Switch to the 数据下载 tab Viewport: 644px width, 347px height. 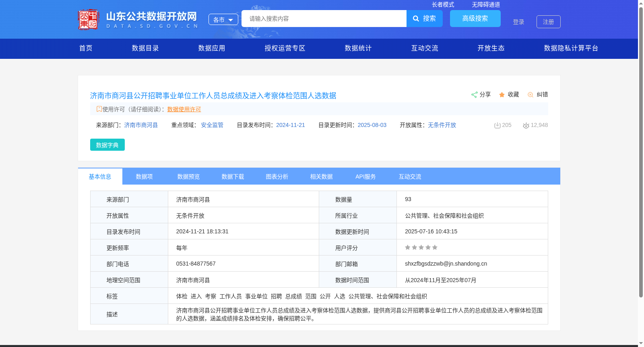pyautogui.click(x=233, y=177)
